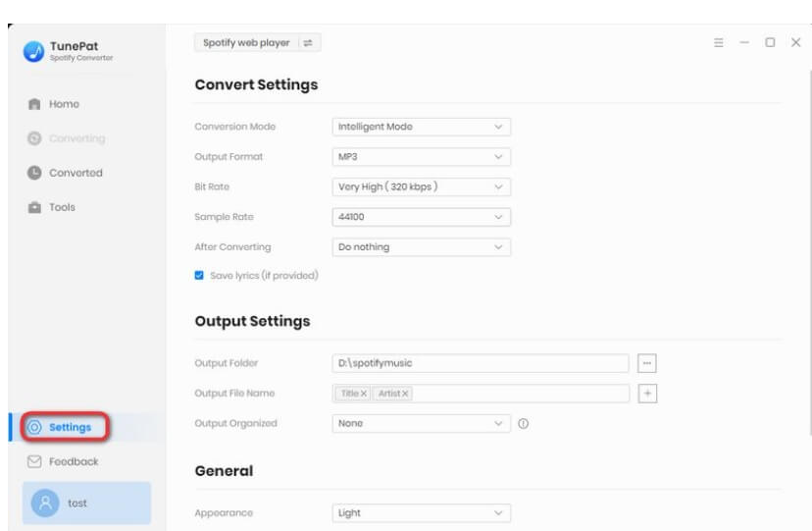Click the Output File Name label
The width and height of the screenshot is (812, 531).
(234, 394)
